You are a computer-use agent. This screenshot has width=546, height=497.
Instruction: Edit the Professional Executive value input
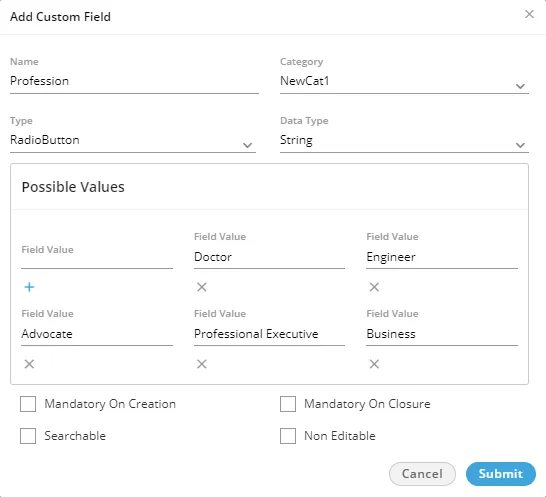click(x=269, y=335)
